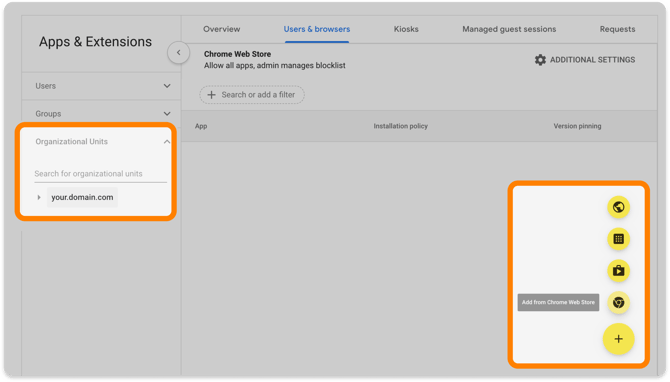Click plus icon in filter chip
The height and width of the screenshot is (382, 670).
click(x=211, y=95)
